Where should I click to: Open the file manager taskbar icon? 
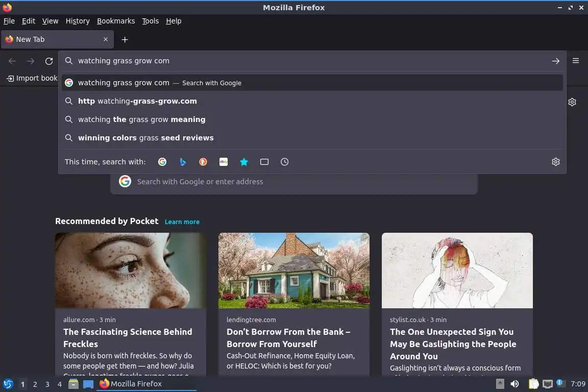tap(73, 384)
